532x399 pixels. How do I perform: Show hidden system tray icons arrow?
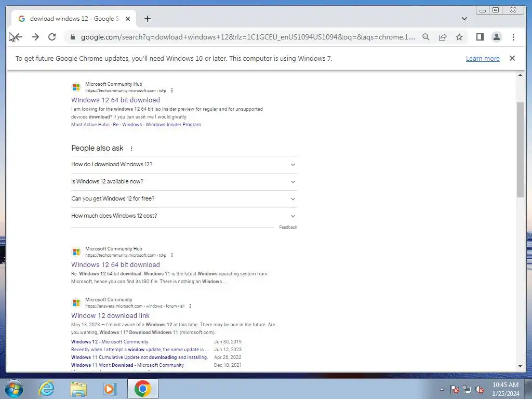pos(442,390)
